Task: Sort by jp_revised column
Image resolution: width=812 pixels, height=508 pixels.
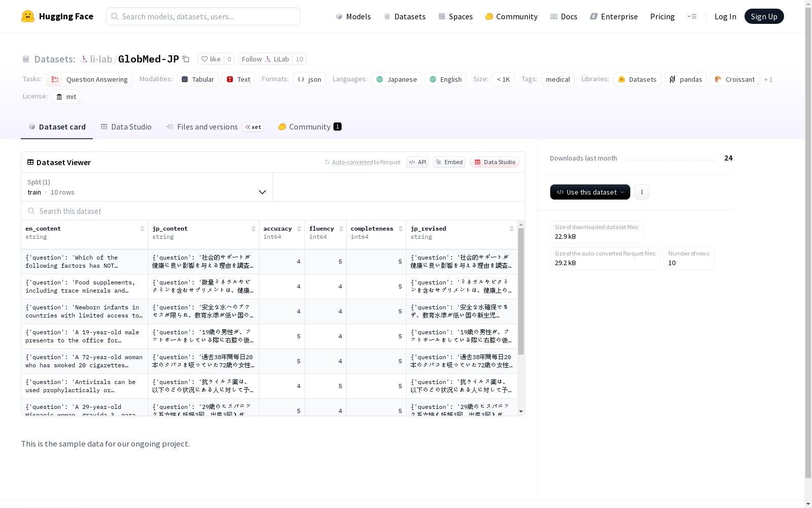Action: point(512,229)
